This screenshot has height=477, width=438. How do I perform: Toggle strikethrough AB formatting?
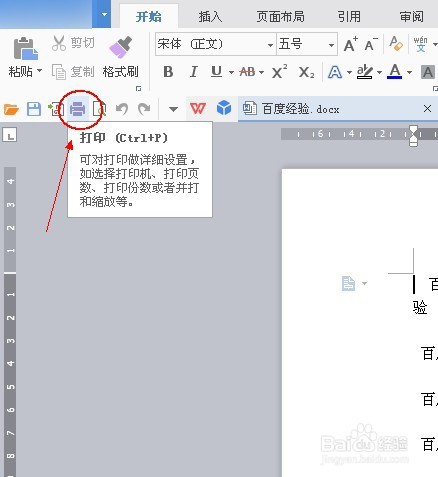pos(247,72)
